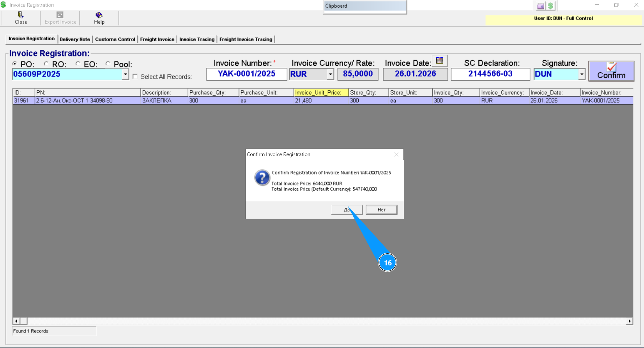
Task: Click the horizontal scrollbar thumb under the table
Action: (24, 321)
